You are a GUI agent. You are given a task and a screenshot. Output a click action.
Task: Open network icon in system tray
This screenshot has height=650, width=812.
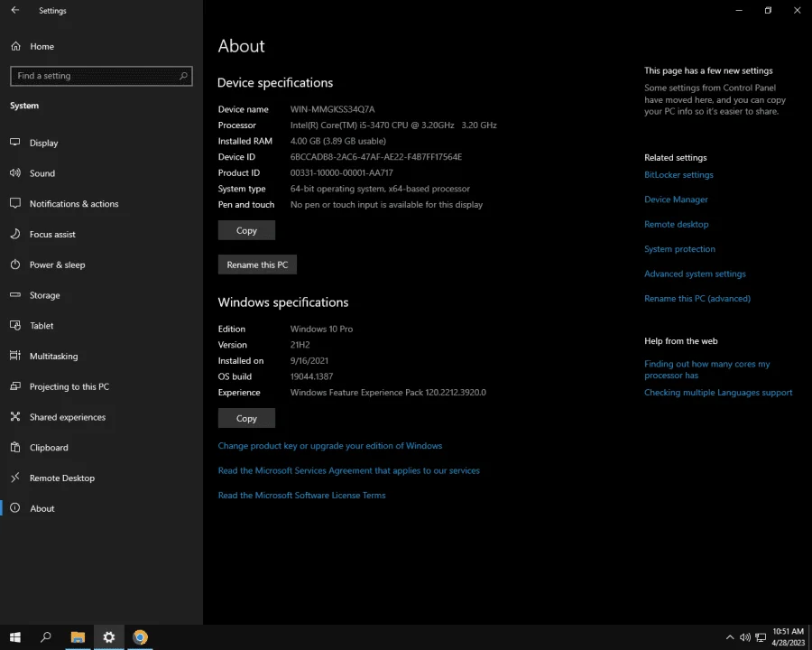tap(761, 637)
